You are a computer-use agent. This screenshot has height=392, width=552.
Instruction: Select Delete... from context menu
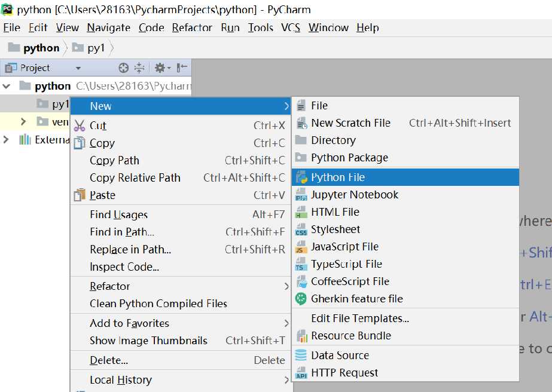[x=180, y=360]
